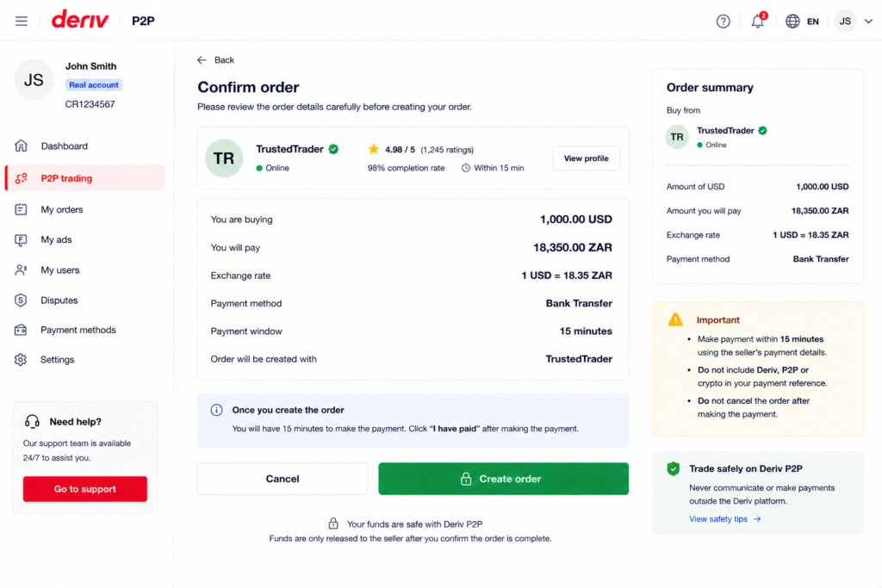This screenshot has height=588, width=882.
Task: Click the P2P header label
Action: pyautogui.click(x=143, y=21)
